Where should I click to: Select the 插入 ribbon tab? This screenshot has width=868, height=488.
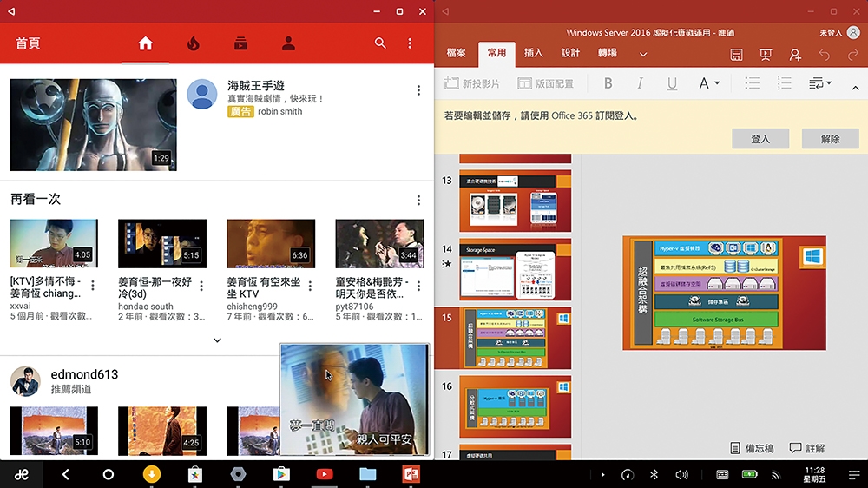534,53
